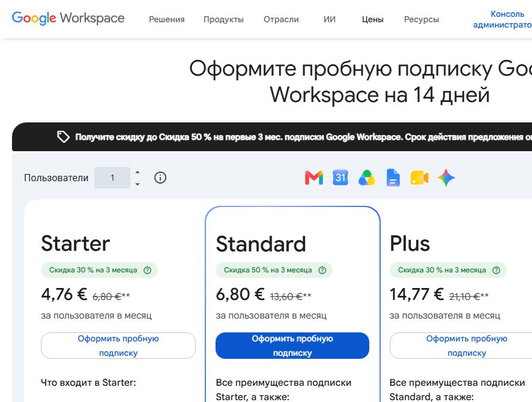The image size is (532, 402).
Task: Open the Консоль администратора link
Action: click(503, 19)
